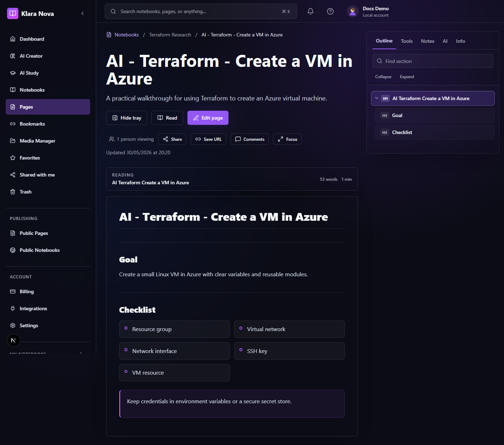
Task: Open the Dashboard sidebar item
Action: tap(48, 39)
